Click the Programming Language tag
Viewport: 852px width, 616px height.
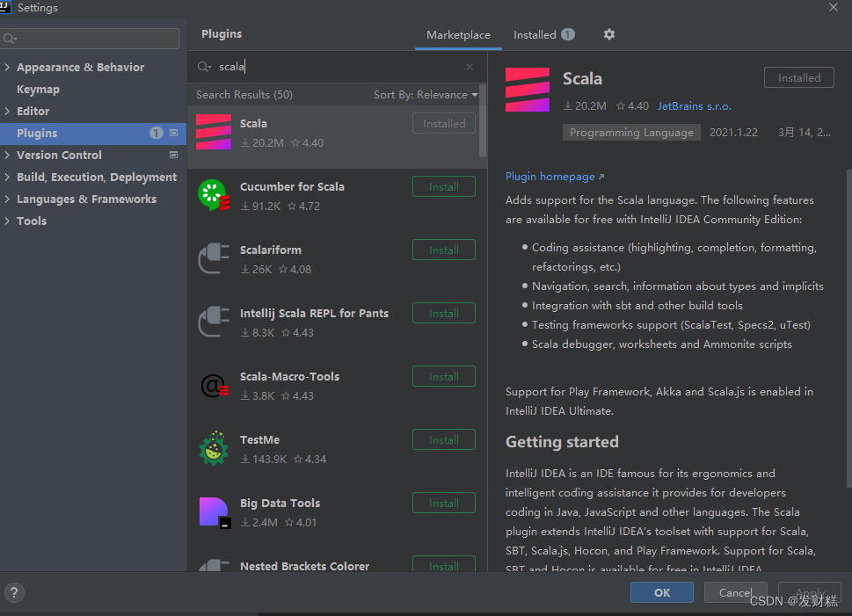click(631, 133)
